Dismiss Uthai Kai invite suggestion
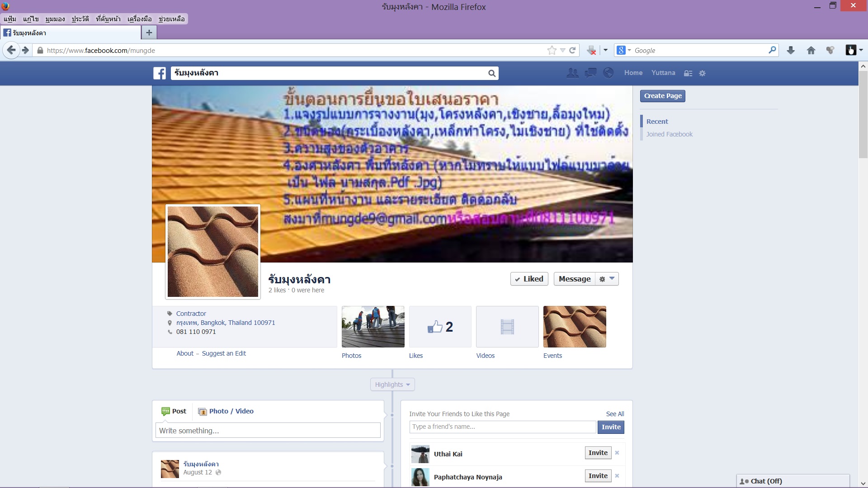868x488 pixels. coord(617,453)
